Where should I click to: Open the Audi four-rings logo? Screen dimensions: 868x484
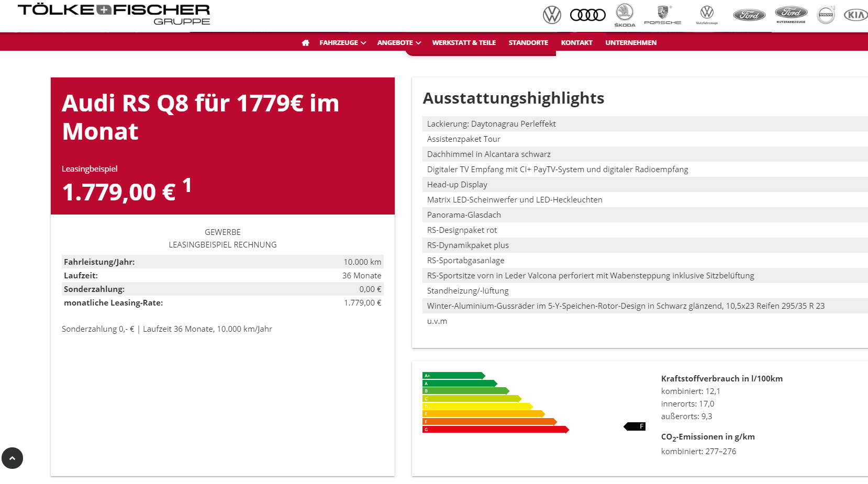pos(587,15)
